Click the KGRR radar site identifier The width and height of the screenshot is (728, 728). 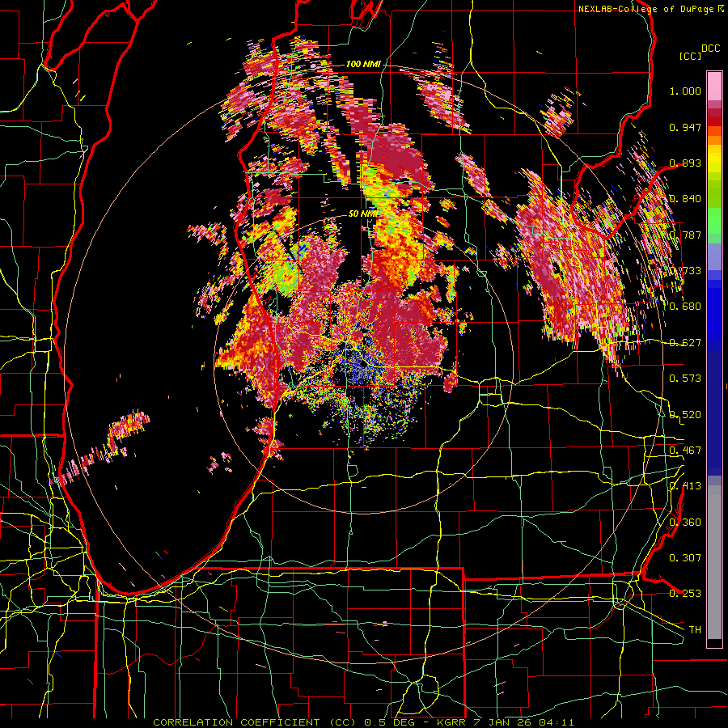coord(452,722)
